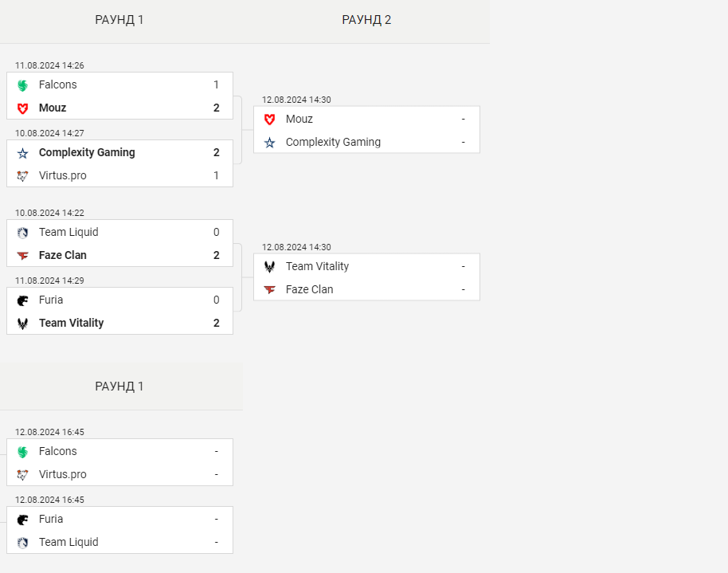Click the 11.08.2024 14:29 match date label
728x573 pixels.
[49, 281]
